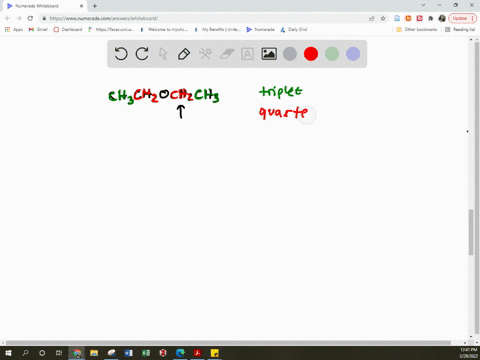Expand the Other bookmarks folder
The width and height of the screenshot is (480, 360).
point(417,29)
